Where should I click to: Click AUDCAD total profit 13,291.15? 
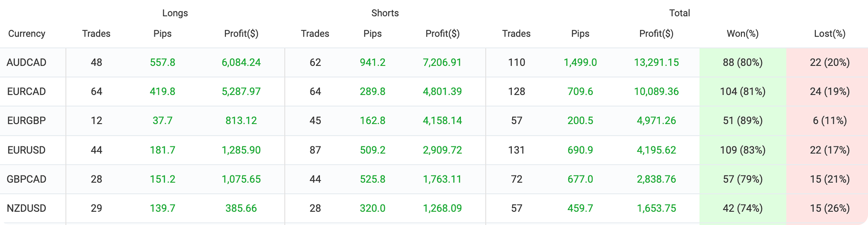click(x=656, y=62)
